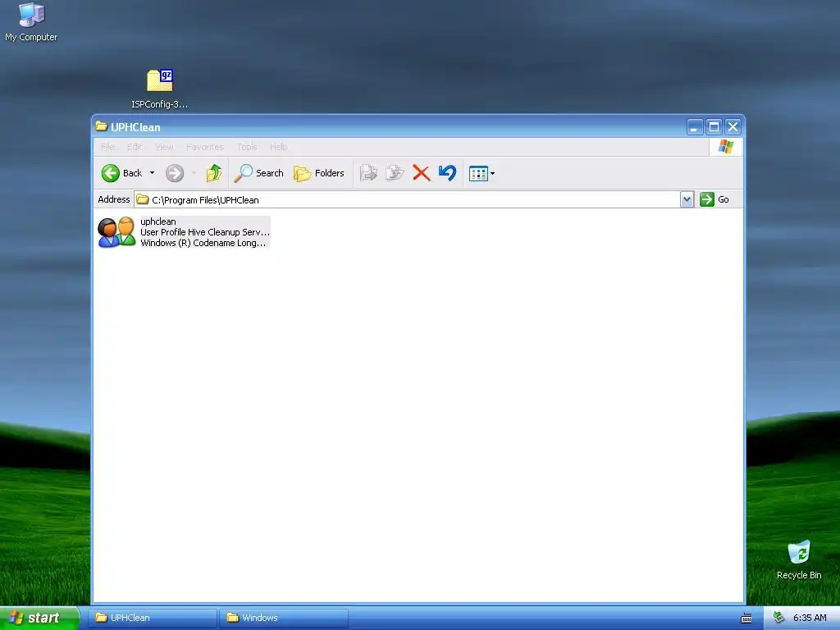Image resolution: width=840 pixels, height=630 pixels.
Task: Open the Help menu
Action: pyautogui.click(x=279, y=147)
